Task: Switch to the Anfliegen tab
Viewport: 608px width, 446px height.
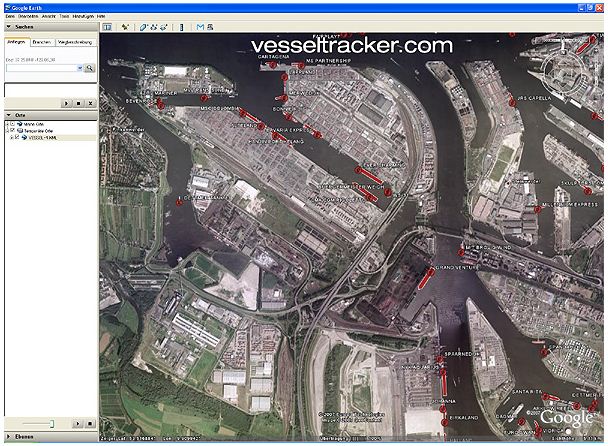Action: (x=17, y=42)
